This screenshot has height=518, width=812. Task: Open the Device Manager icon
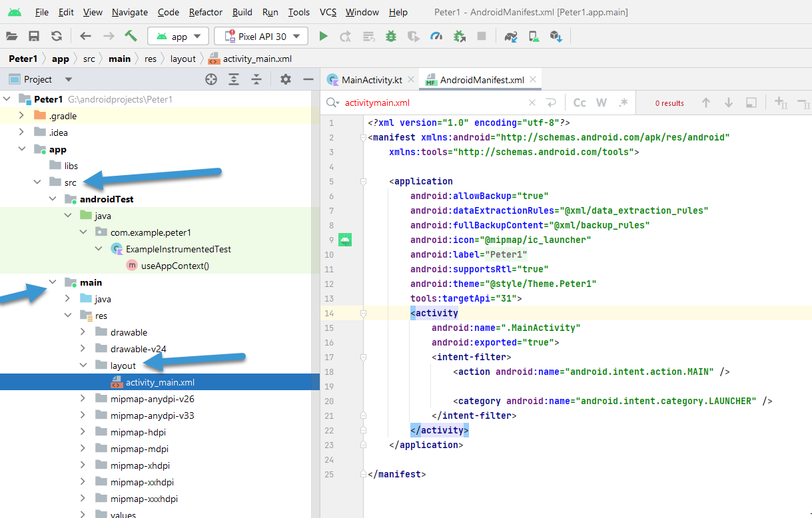[x=534, y=37]
